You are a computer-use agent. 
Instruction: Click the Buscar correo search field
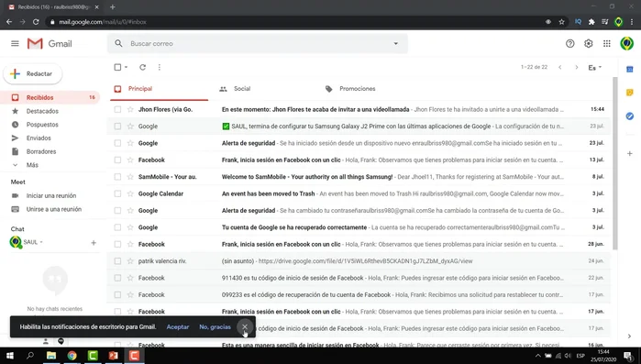(x=258, y=43)
